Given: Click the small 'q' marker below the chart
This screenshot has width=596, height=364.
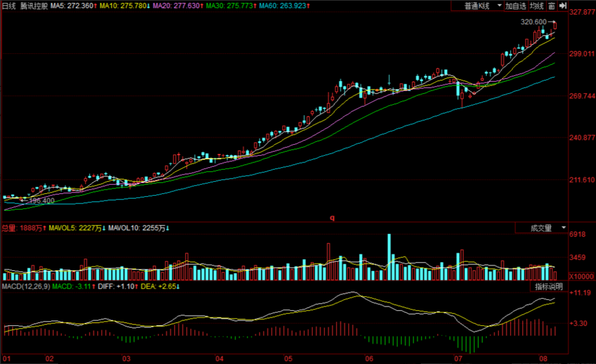Looking at the screenshot, I should [x=332, y=217].
